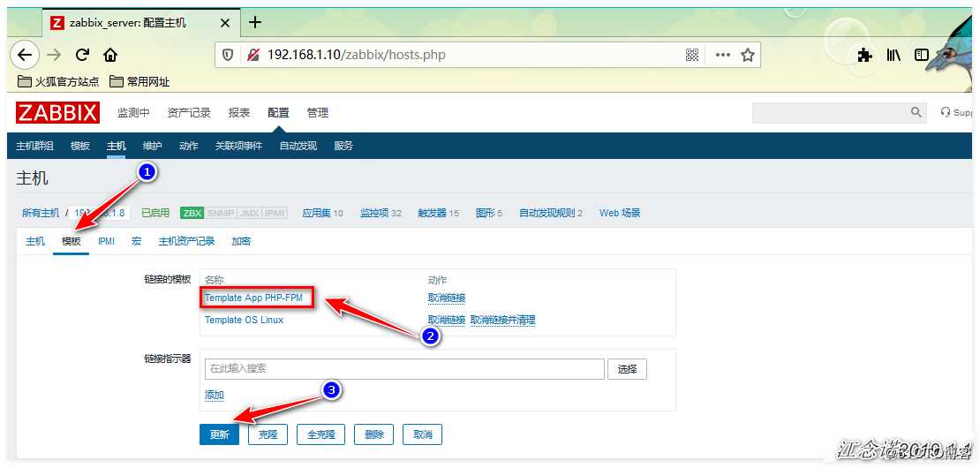Click the 已启用 status link
980x468 pixels.
[x=155, y=213]
